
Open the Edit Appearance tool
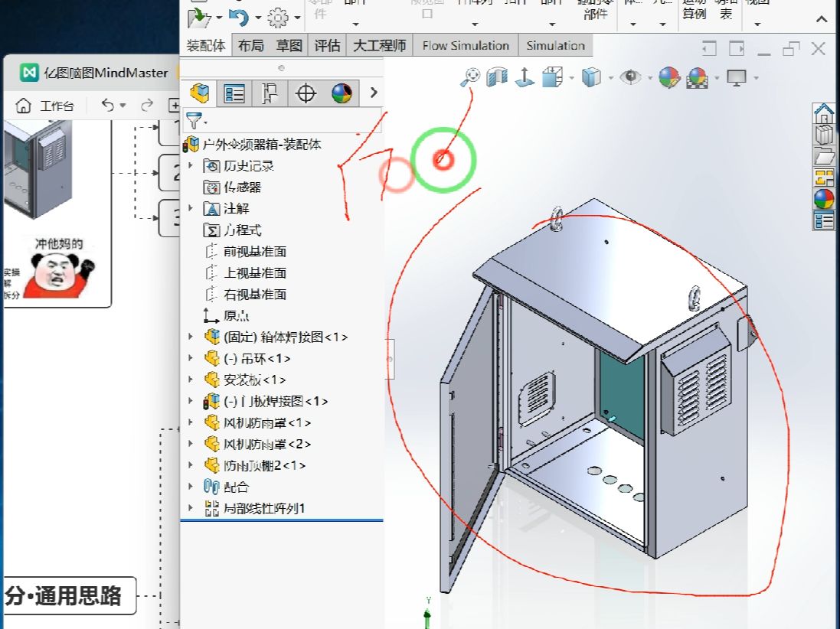pos(666,77)
